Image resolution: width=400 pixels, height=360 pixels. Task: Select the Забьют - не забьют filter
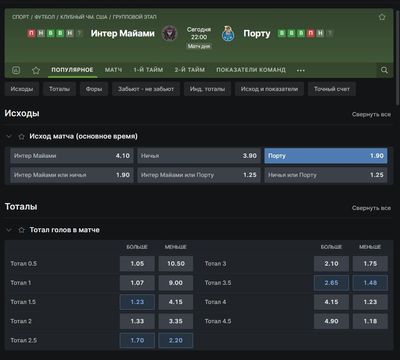click(x=146, y=89)
